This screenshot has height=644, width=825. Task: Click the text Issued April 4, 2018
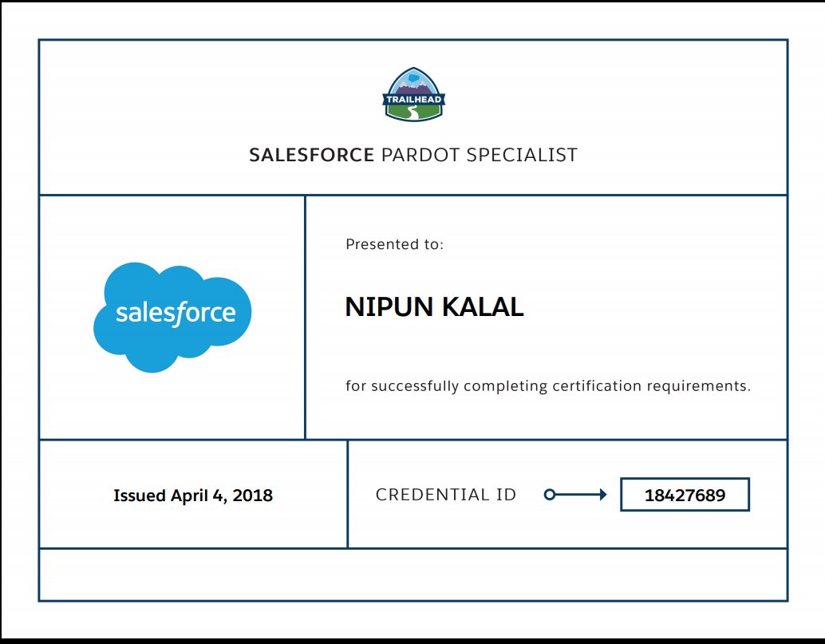coord(193,496)
